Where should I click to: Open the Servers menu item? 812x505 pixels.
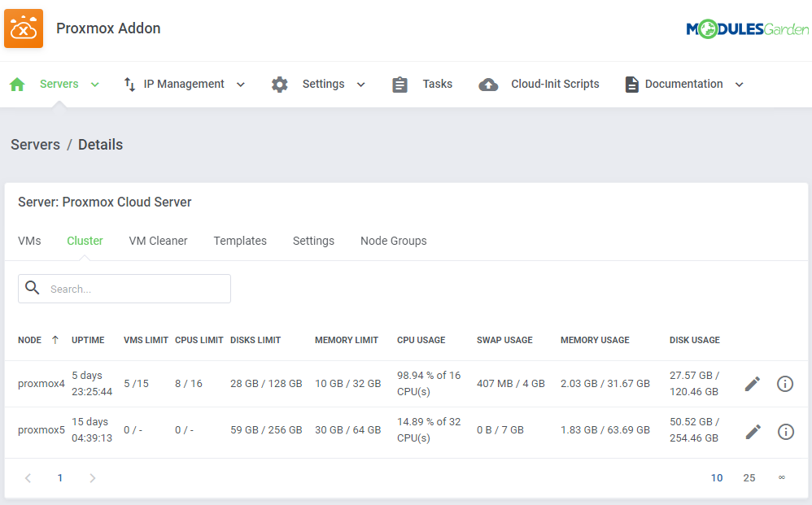coord(59,84)
